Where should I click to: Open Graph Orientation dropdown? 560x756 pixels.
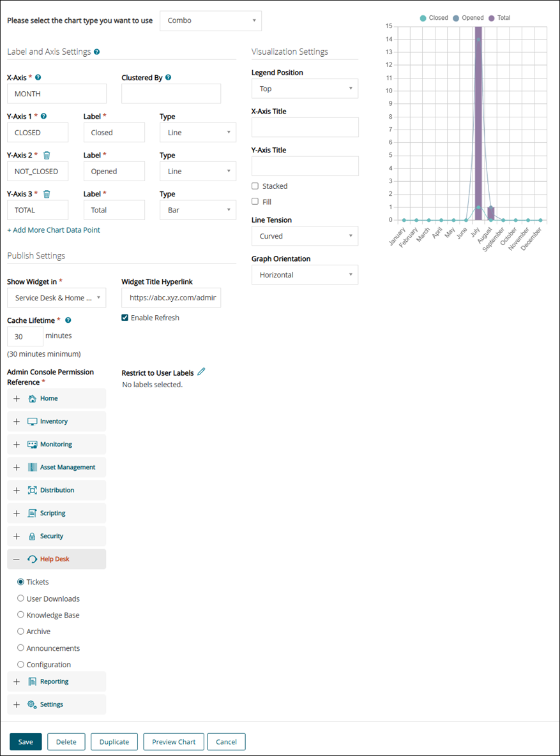(x=305, y=275)
